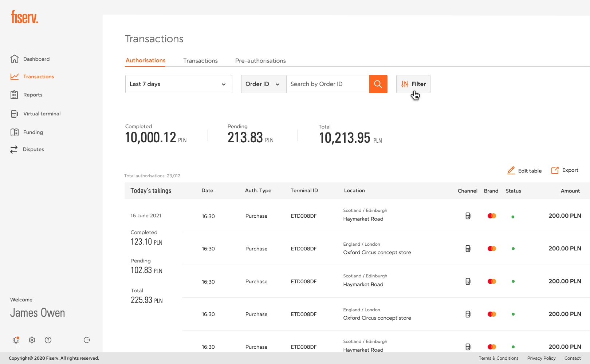Open the Transactions section in the sidebar

click(x=38, y=76)
